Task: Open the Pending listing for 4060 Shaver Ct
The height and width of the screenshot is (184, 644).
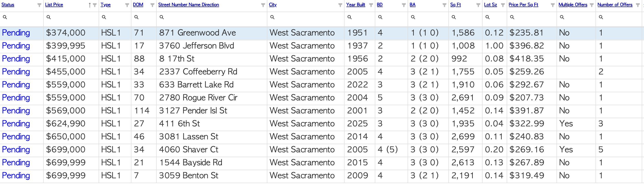Action: tap(16, 149)
